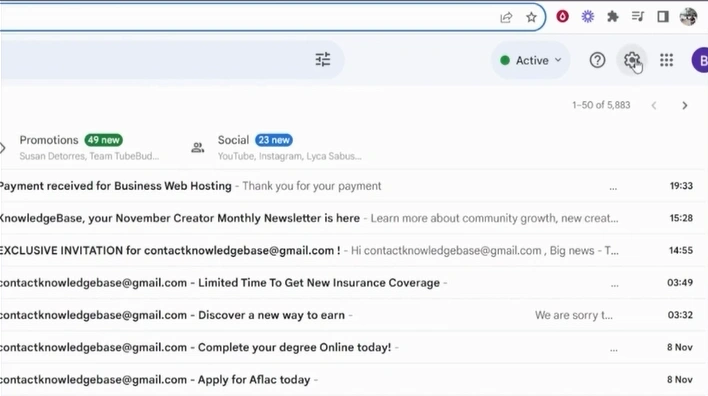The image size is (708, 396).
Task: Open the Extensions puzzle piece menu
Action: 612,17
